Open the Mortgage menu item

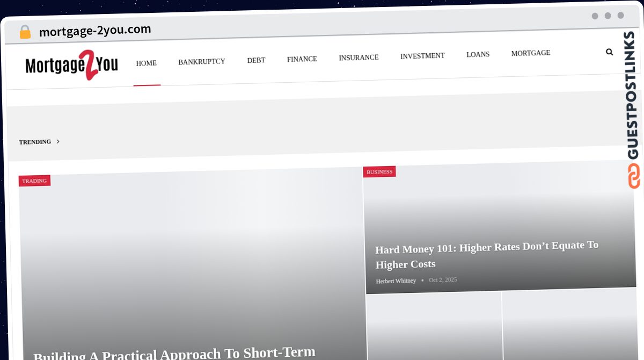pyautogui.click(x=531, y=53)
